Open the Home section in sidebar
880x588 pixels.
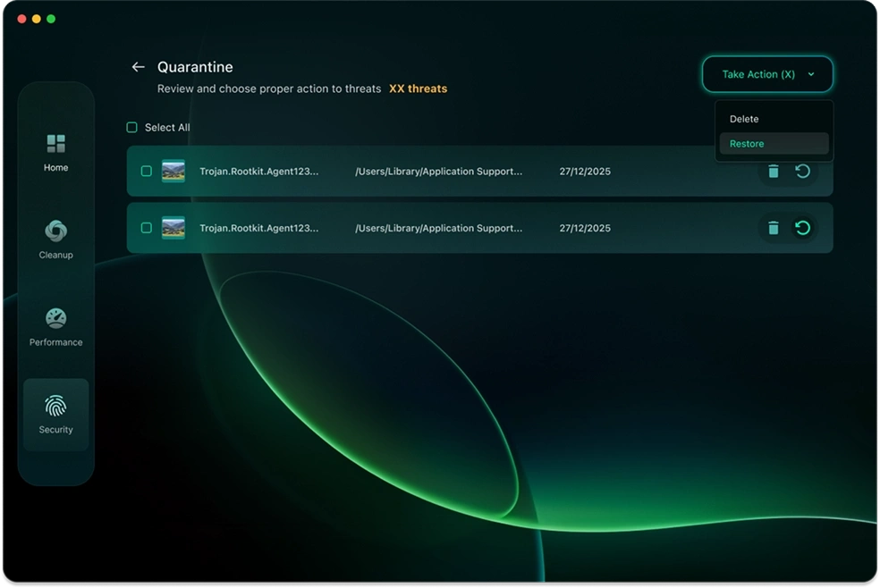pos(55,153)
